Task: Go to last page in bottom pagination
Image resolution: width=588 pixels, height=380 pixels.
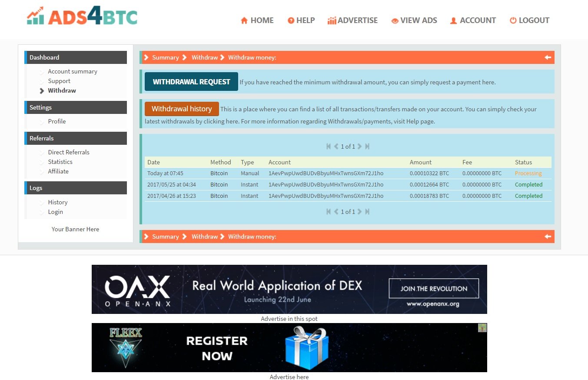Action: point(367,212)
